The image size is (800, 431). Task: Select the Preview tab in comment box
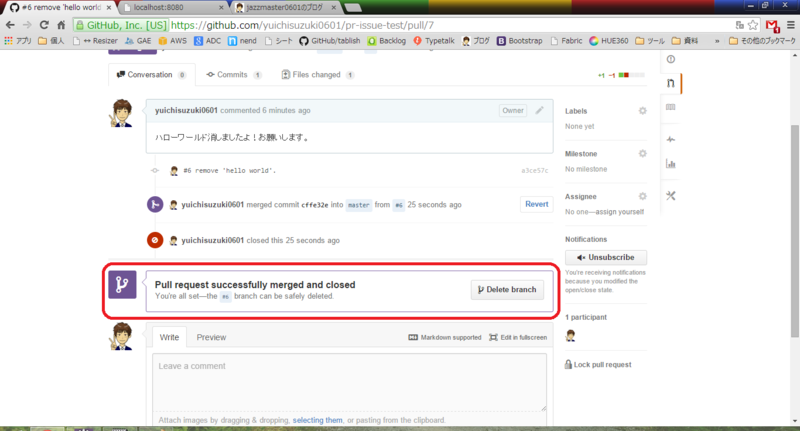tap(211, 337)
